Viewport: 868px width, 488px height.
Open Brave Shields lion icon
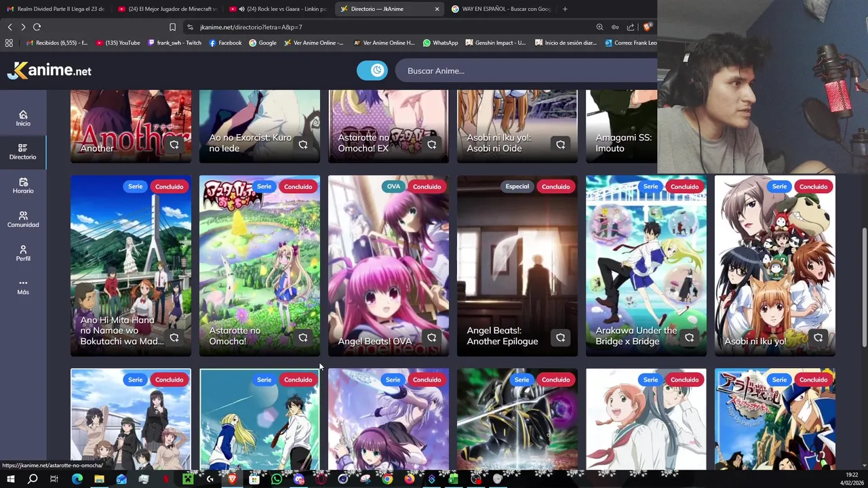click(x=647, y=27)
